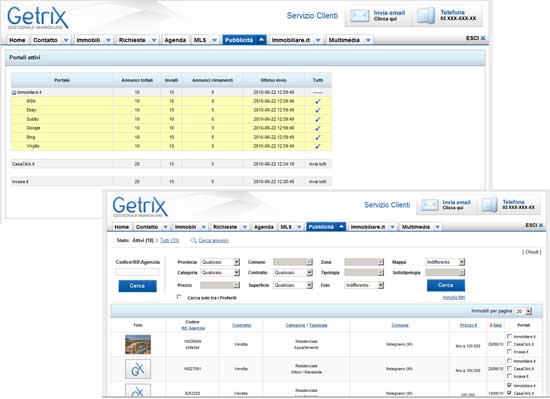Open the Agenda tab in upper window
Viewport: 550px width, 399px height.
(x=175, y=40)
